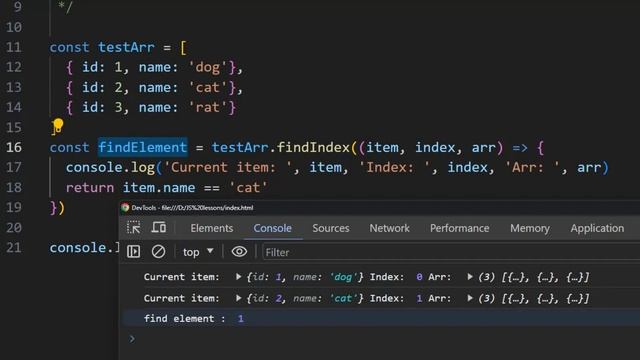The height and width of the screenshot is (360, 640).
Task: Click the 'dog' string on line 12
Action: 208,67
